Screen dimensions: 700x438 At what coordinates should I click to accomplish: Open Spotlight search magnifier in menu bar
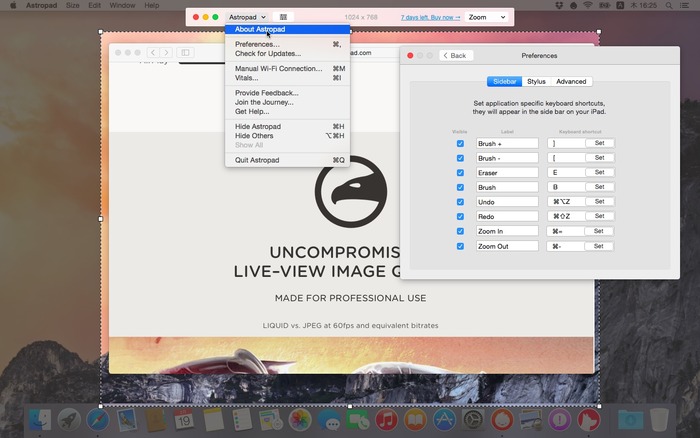click(669, 5)
